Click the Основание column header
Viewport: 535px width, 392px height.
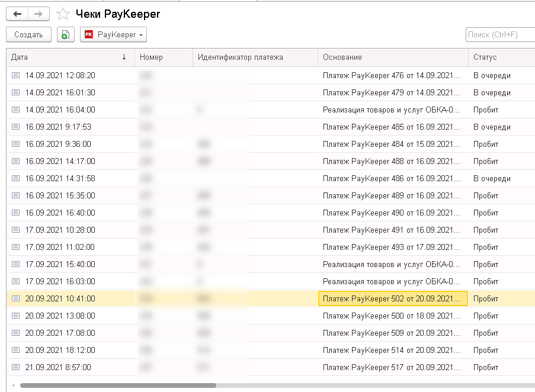coord(342,57)
